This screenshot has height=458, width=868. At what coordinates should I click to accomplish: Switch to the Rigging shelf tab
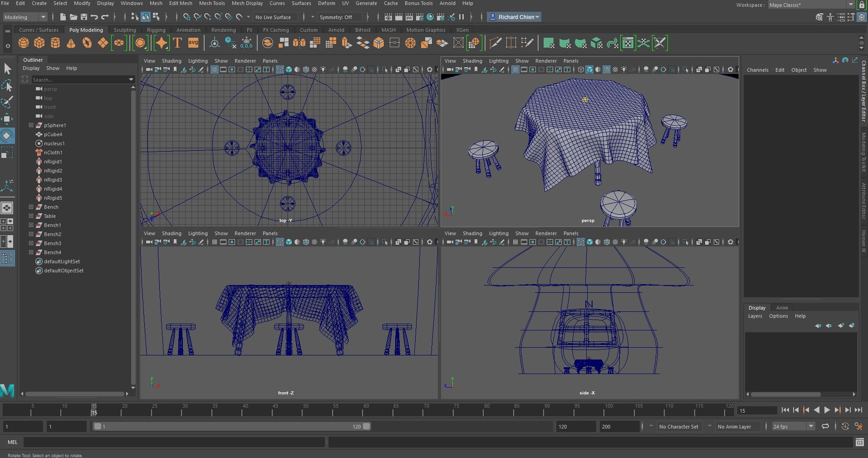156,30
